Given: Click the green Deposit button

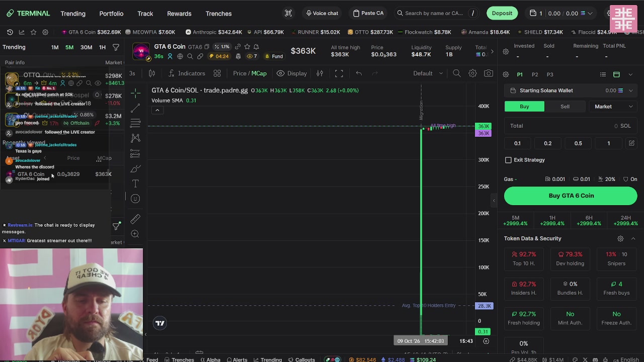Looking at the screenshot, I should (x=502, y=13).
